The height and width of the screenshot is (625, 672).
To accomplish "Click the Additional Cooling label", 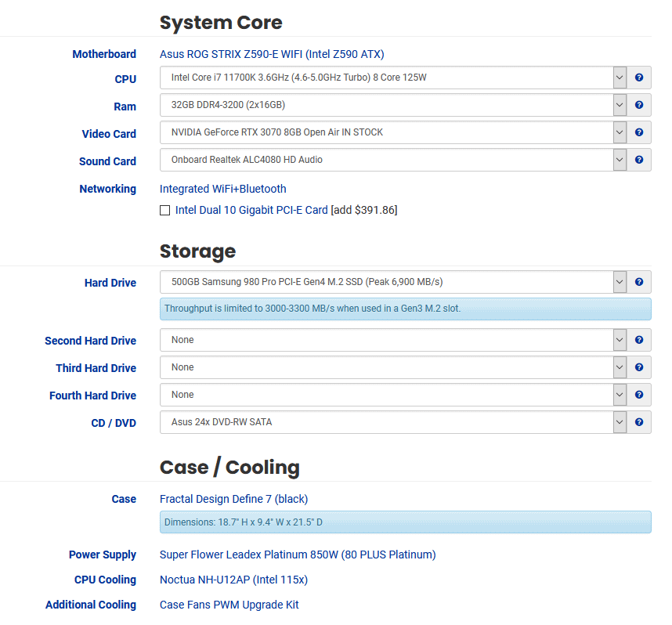I will click(91, 605).
